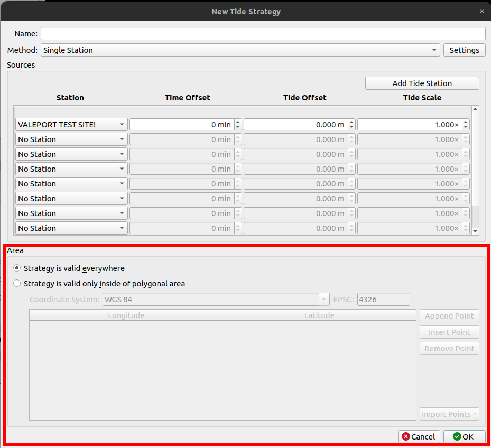This screenshot has height=448, width=491.
Task: Open the WGS 84 Coordinate System dropdown
Action: 216,300
